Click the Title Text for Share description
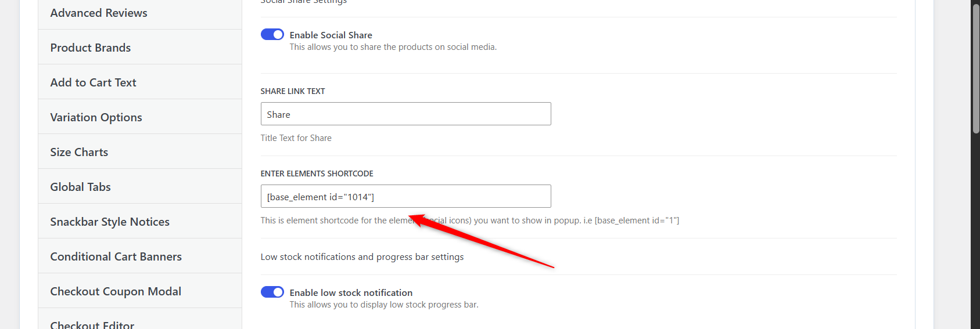Viewport: 980px width, 329px height. coord(296,138)
